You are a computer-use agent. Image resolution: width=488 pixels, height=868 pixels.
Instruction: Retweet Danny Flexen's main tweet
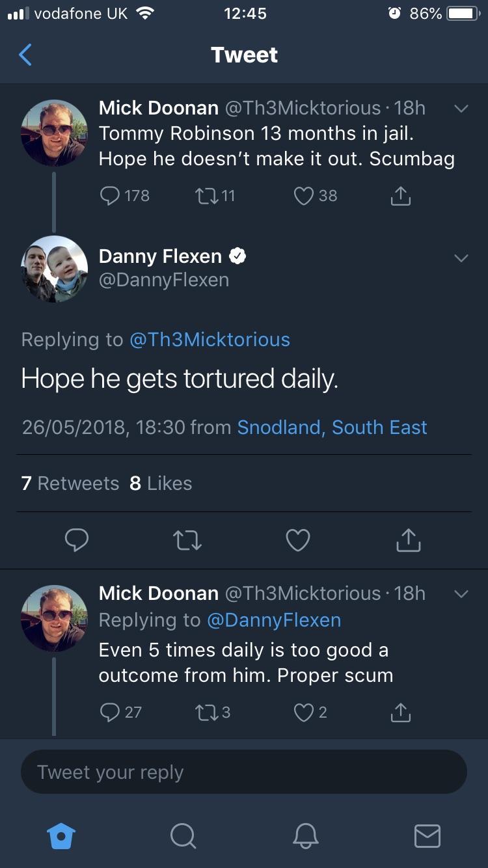188,540
